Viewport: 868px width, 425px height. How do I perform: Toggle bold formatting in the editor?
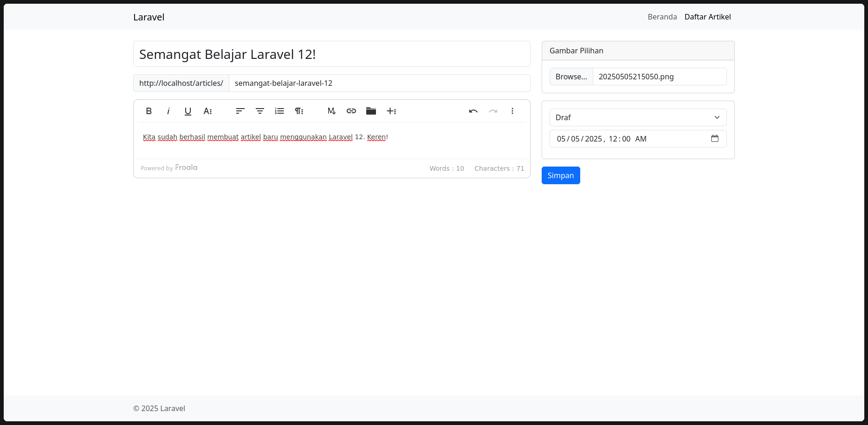click(149, 111)
